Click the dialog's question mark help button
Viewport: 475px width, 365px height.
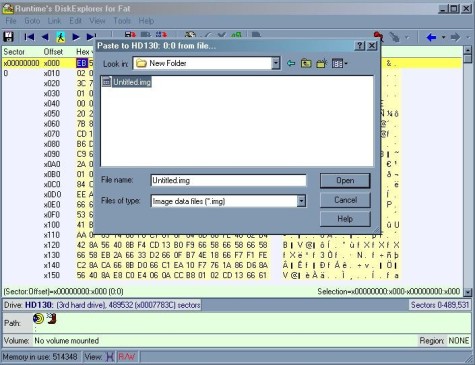click(360, 46)
